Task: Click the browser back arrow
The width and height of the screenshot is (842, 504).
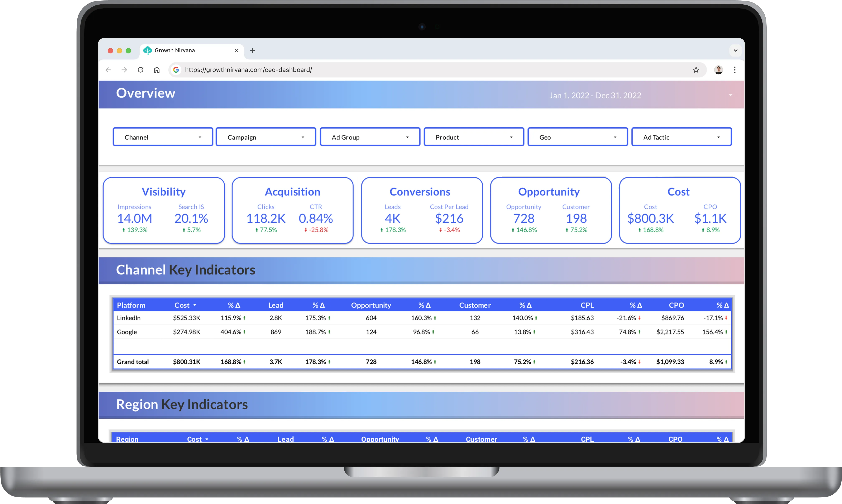Action: coord(108,70)
